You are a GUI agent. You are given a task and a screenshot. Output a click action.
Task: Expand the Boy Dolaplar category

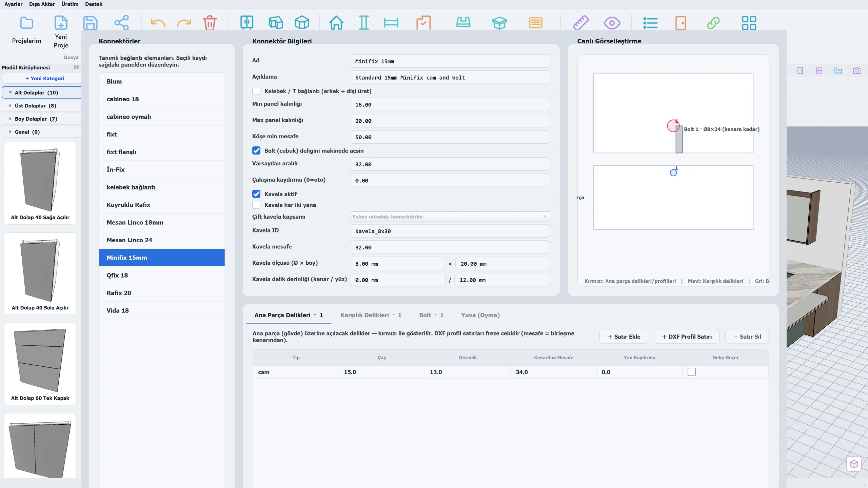point(11,119)
